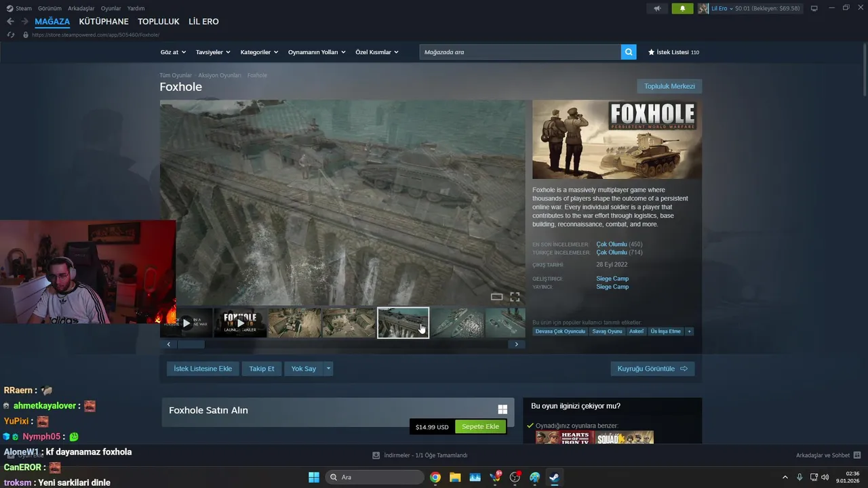Image resolution: width=868 pixels, height=488 pixels.
Task: Open the Siege Camp developer link
Action: [x=612, y=279]
